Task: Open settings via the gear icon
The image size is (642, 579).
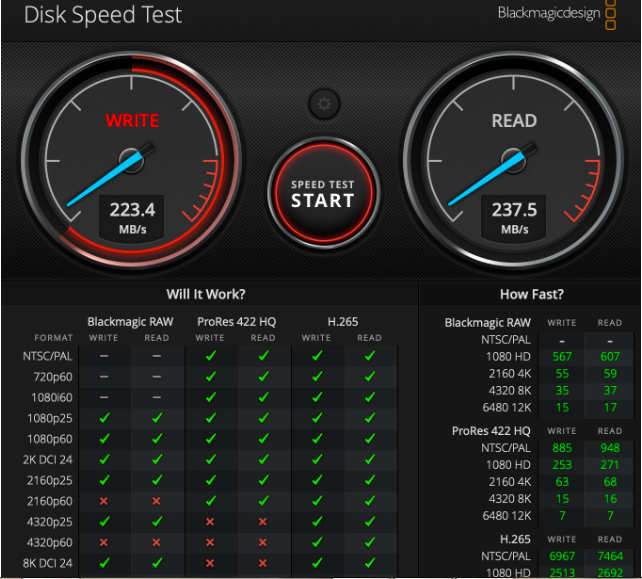Action: 324,104
